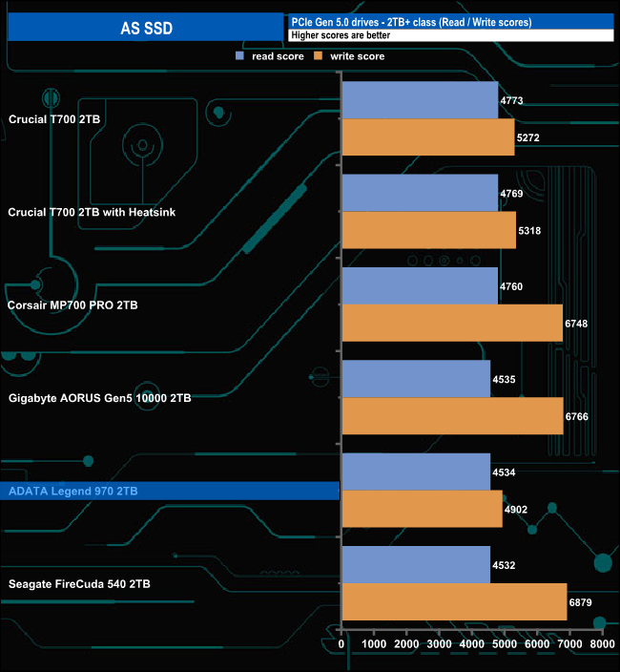Viewport: 620px width, 672px height.
Task: Click the 'write score' legend label
Action: point(357,56)
